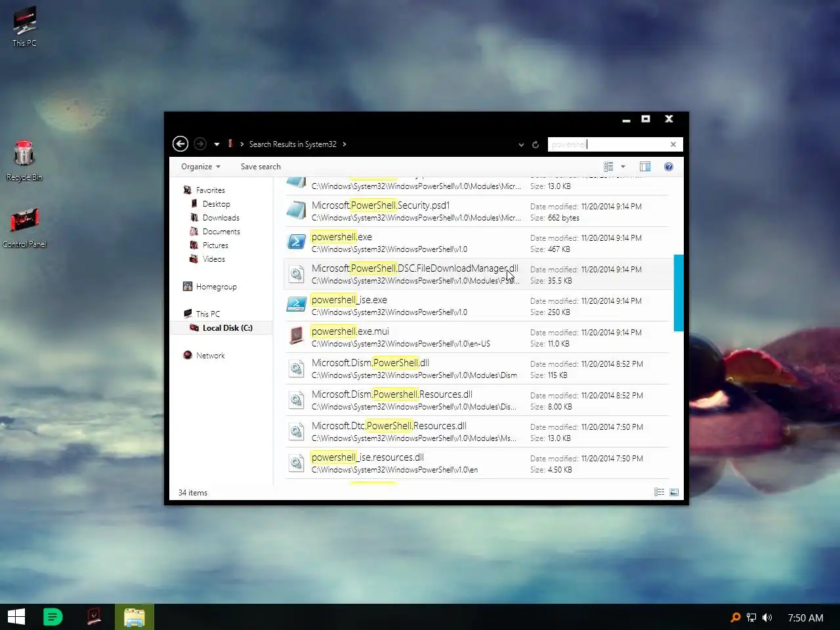Image resolution: width=840 pixels, height=630 pixels.
Task: Select Microsoft.PowerShell.Security.psd1 icon
Action: click(x=297, y=211)
